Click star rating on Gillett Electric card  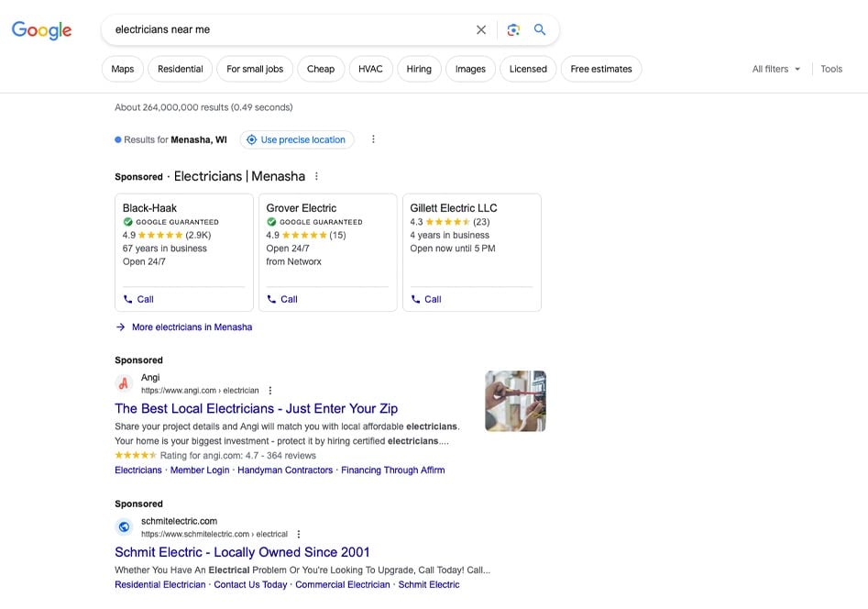(448, 222)
